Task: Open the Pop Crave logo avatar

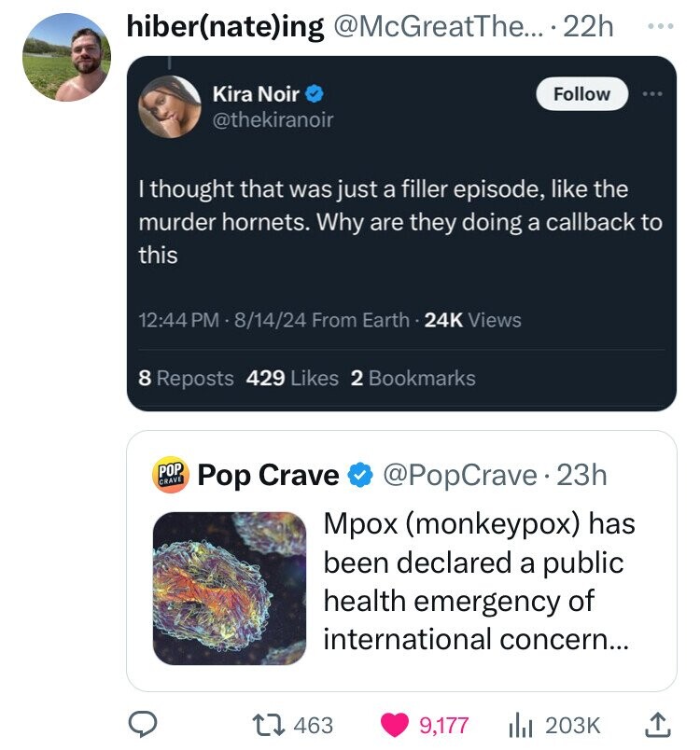Action: click(x=171, y=475)
